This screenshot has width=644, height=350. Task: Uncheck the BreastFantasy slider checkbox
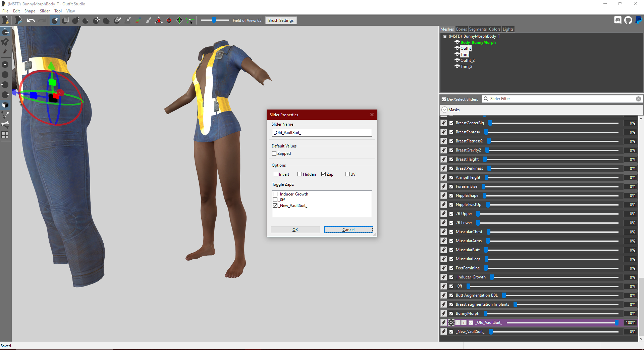pos(451,132)
